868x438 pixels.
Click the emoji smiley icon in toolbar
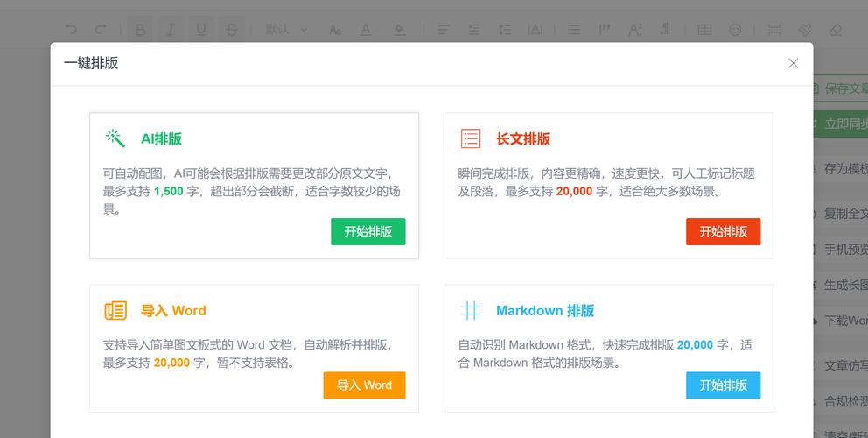735,30
